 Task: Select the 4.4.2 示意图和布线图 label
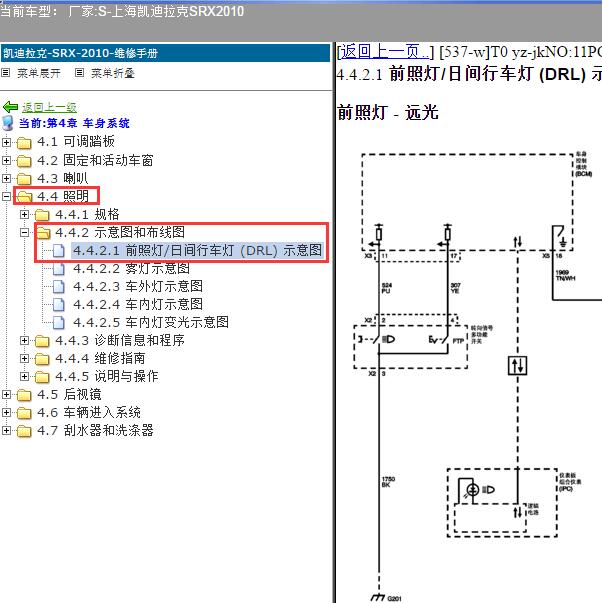120,232
